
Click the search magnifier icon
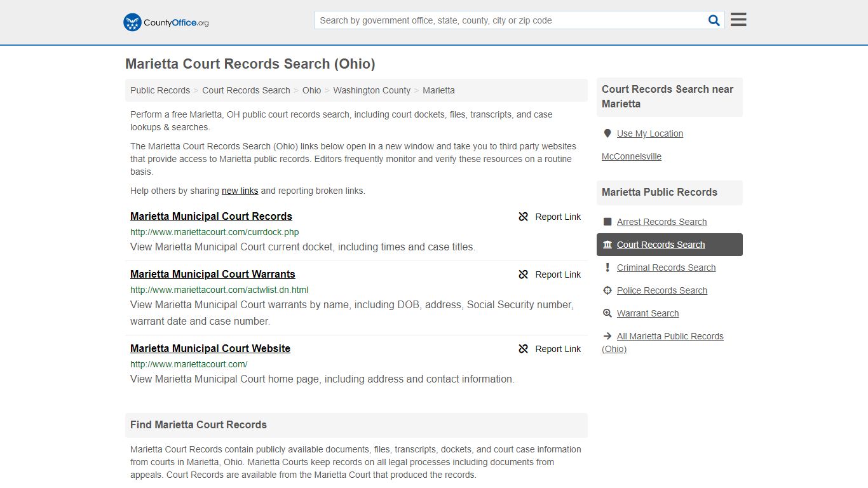point(714,20)
